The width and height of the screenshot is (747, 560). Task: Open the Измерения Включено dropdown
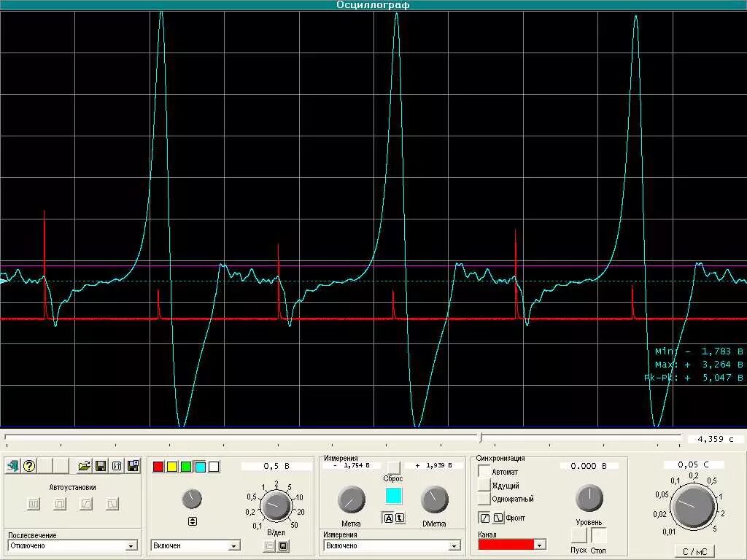(x=392, y=545)
